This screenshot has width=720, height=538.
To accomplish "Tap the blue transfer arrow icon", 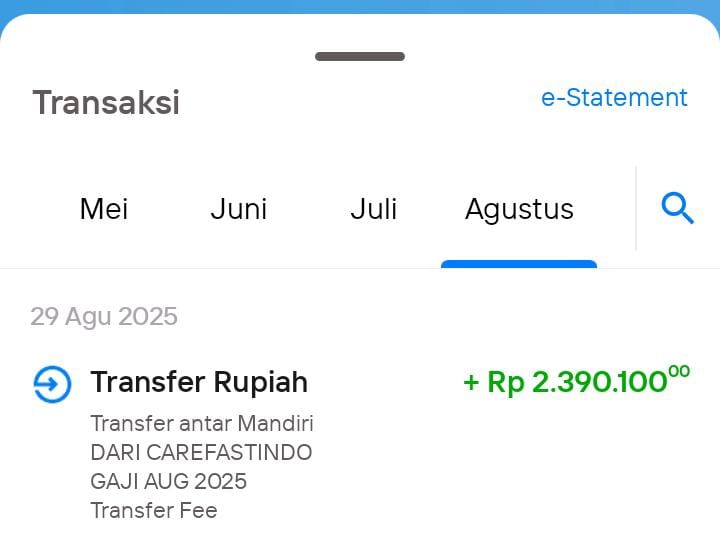I will tap(52, 384).
